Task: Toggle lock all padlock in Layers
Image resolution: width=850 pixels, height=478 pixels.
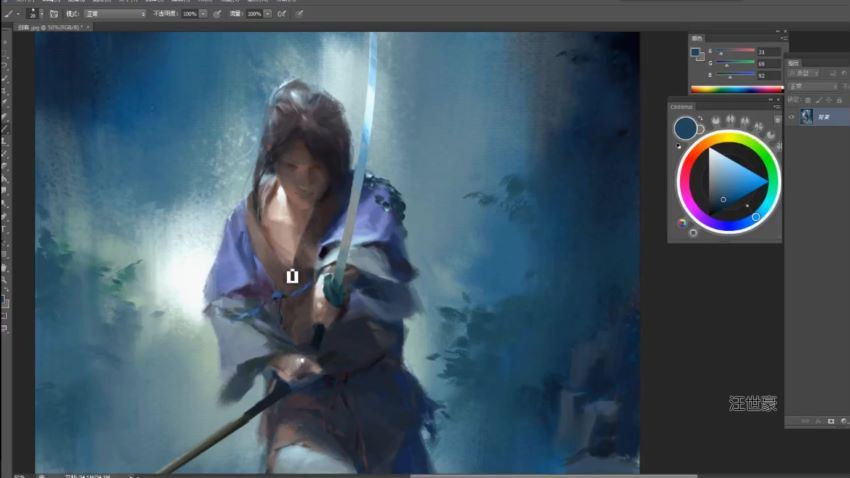Action: [x=839, y=100]
